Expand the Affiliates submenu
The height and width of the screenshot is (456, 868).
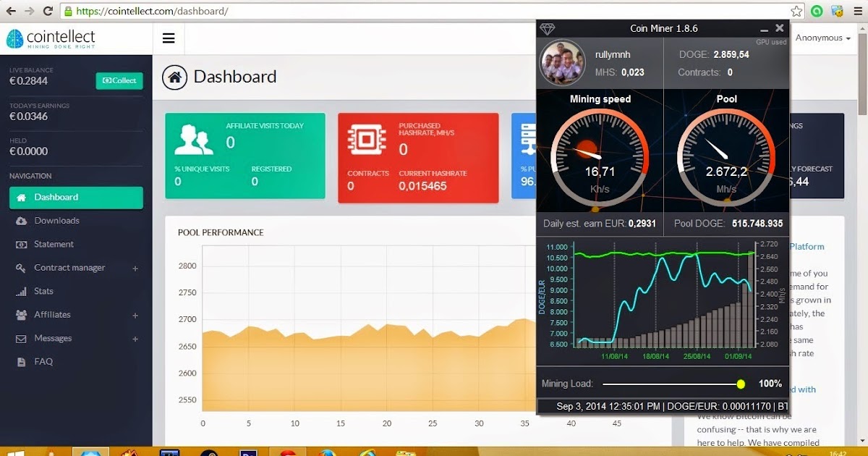[x=135, y=316]
